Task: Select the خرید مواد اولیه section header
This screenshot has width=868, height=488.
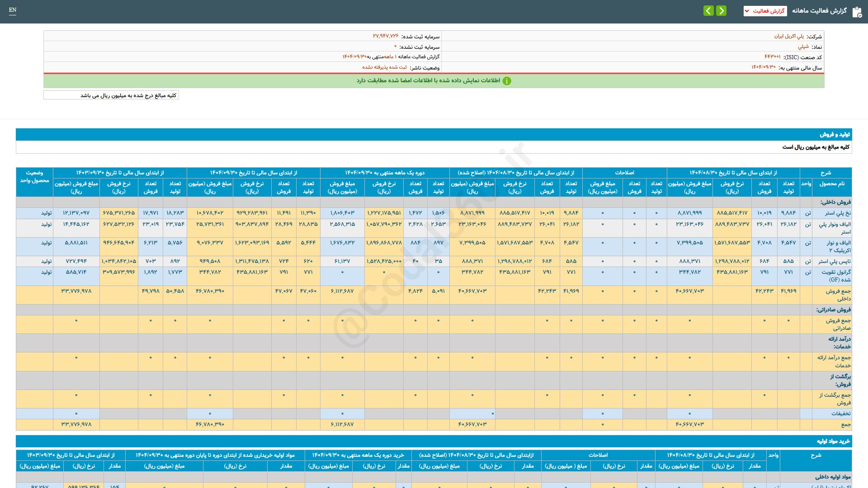Action: (x=833, y=441)
